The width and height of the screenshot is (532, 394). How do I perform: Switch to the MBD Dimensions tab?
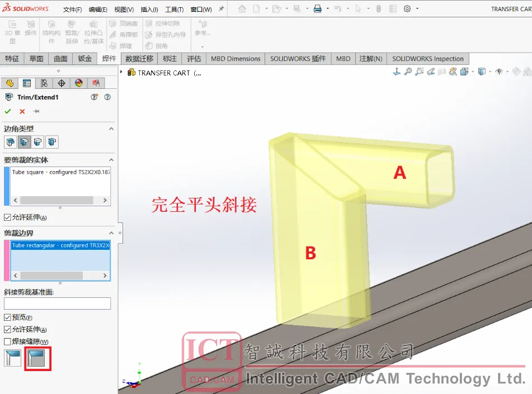tap(236, 59)
